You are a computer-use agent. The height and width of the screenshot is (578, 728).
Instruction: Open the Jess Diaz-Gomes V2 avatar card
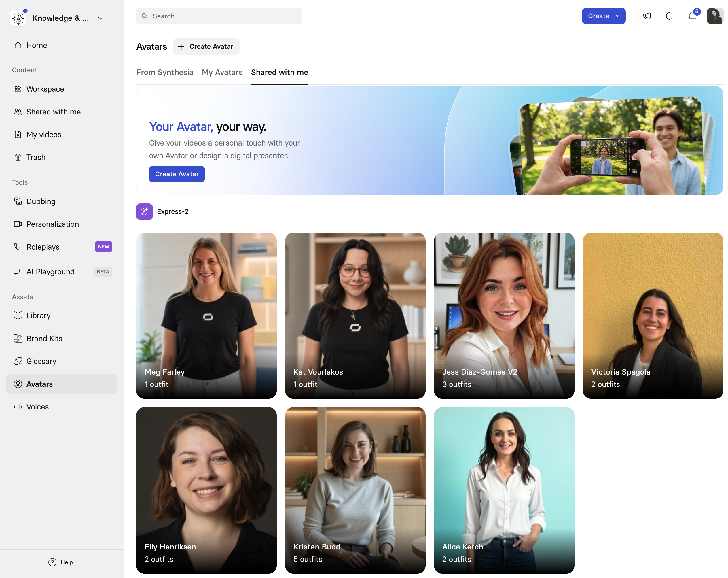click(x=504, y=316)
